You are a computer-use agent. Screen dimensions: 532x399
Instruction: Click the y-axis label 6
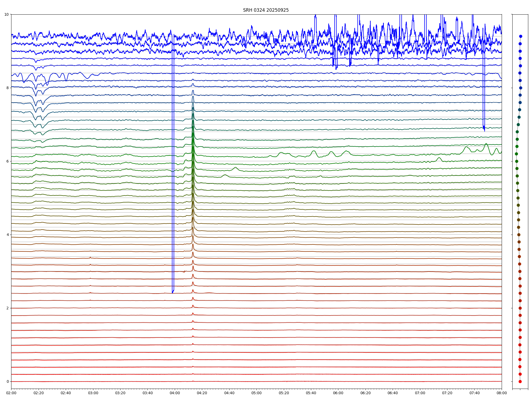7,161
